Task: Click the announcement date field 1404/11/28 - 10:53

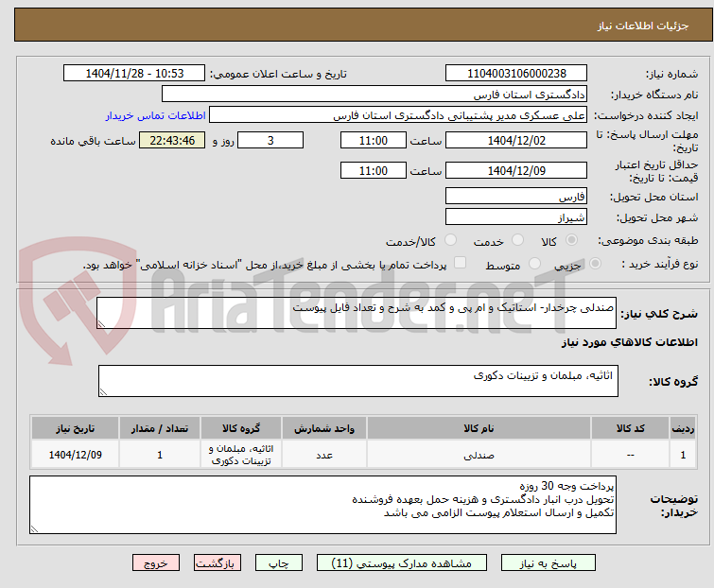Action: [134, 74]
